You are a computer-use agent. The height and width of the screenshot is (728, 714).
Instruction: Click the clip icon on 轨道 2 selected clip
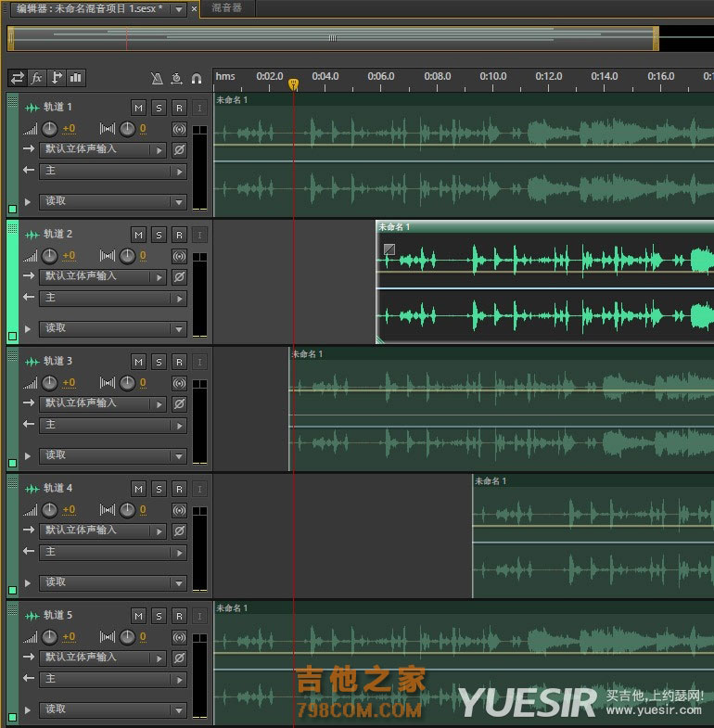click(x=389, y=249)
